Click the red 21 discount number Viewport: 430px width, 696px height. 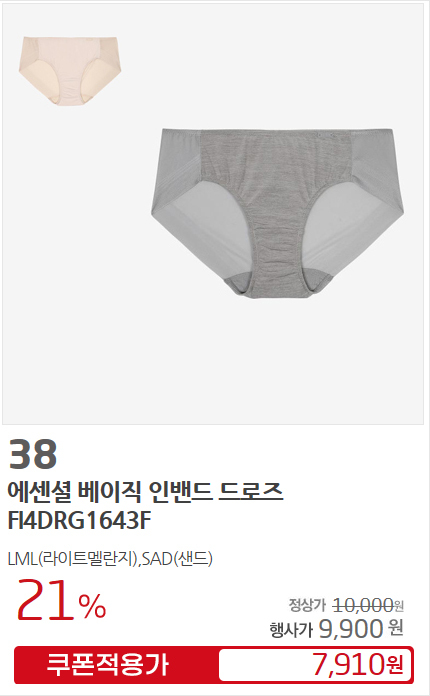(45, 600)
